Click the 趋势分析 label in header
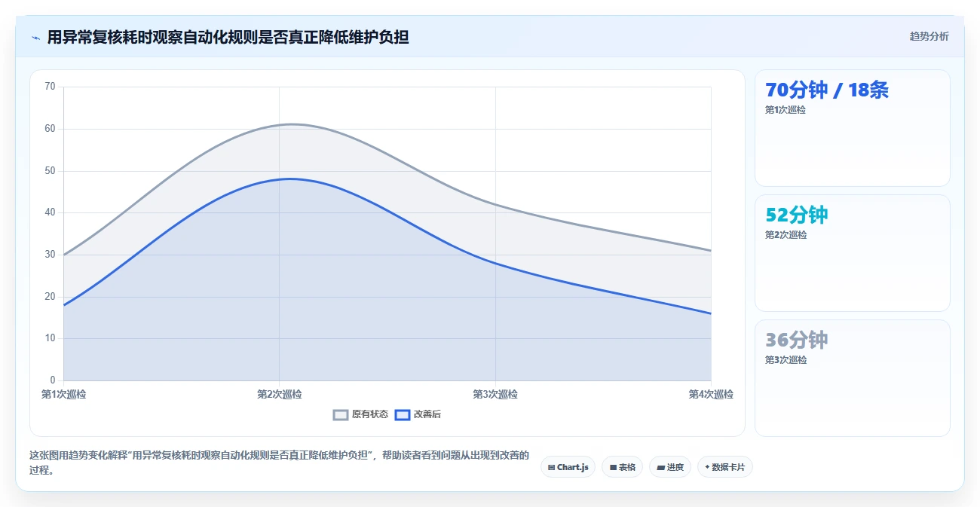This screenshot has height=507, width=980. pos(929,36)
